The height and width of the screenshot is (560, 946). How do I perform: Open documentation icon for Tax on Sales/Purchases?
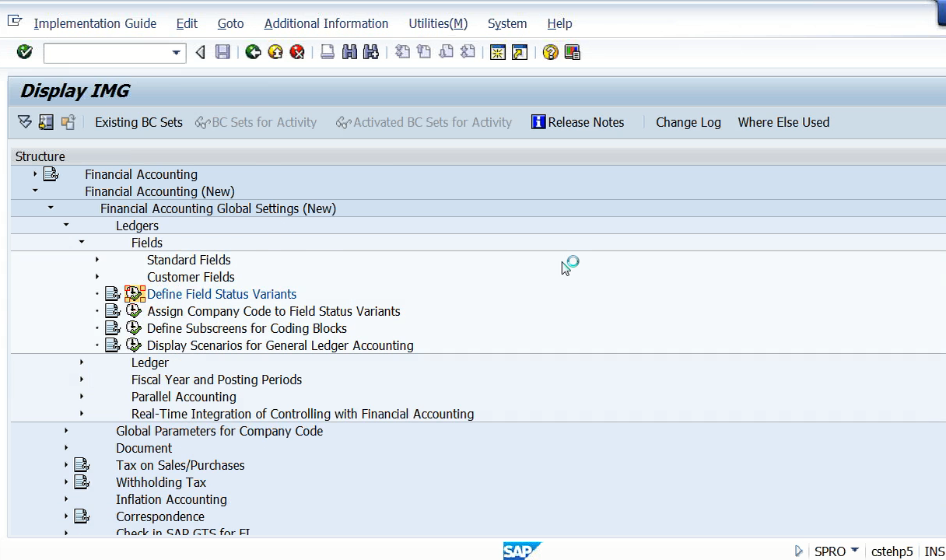coord(82,465)
